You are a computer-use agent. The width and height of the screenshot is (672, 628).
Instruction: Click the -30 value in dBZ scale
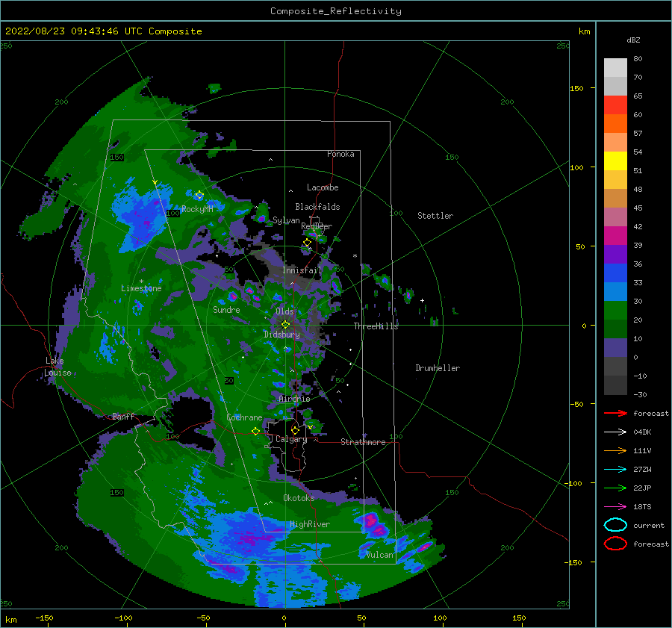(640, 394)
